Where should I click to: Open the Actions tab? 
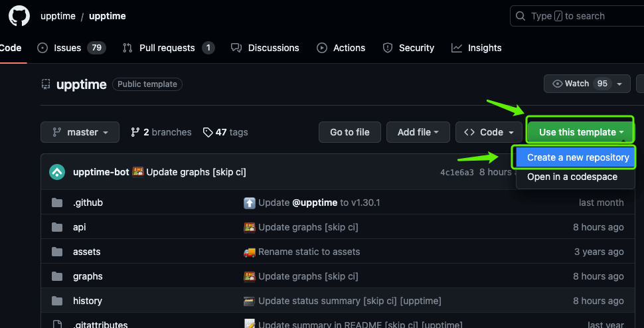tap(341, 48)
